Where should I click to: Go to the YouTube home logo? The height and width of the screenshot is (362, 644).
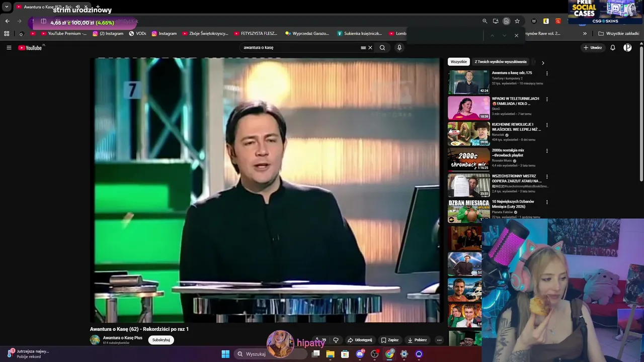30,48
